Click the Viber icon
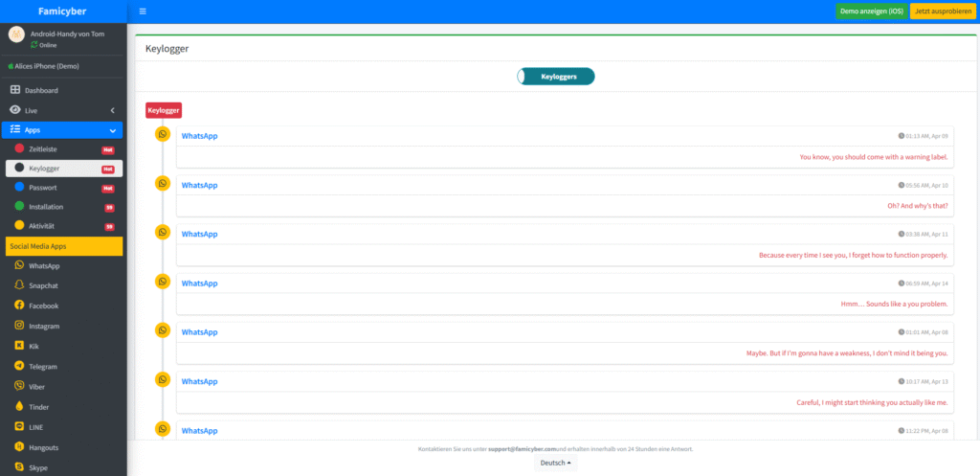The image size is (980, 476). [x=19, y=387]
